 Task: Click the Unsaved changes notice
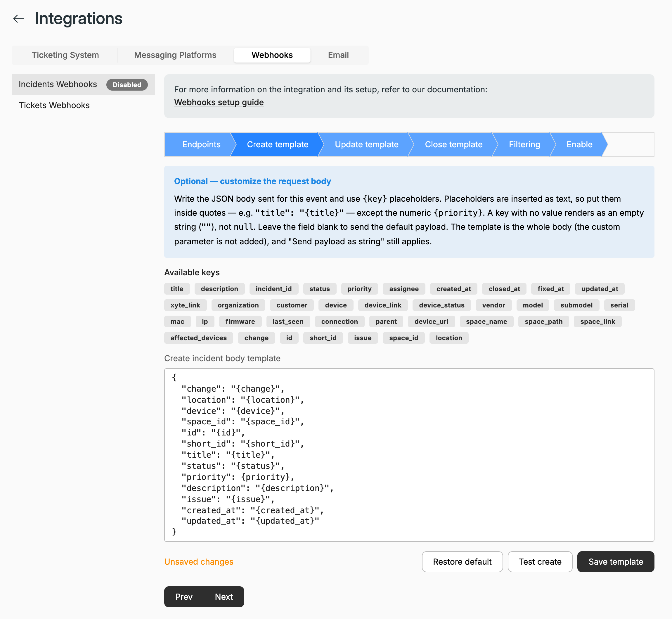(x=199, y=562)
